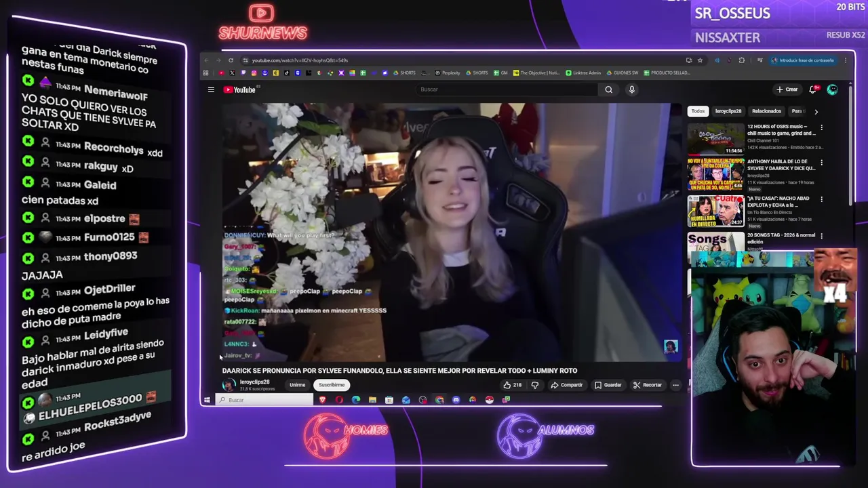Open 12 HOURS of OSRS music thumbnail
Image resolution: width=868 pixels, height=488 pixels.
(715, 139)
